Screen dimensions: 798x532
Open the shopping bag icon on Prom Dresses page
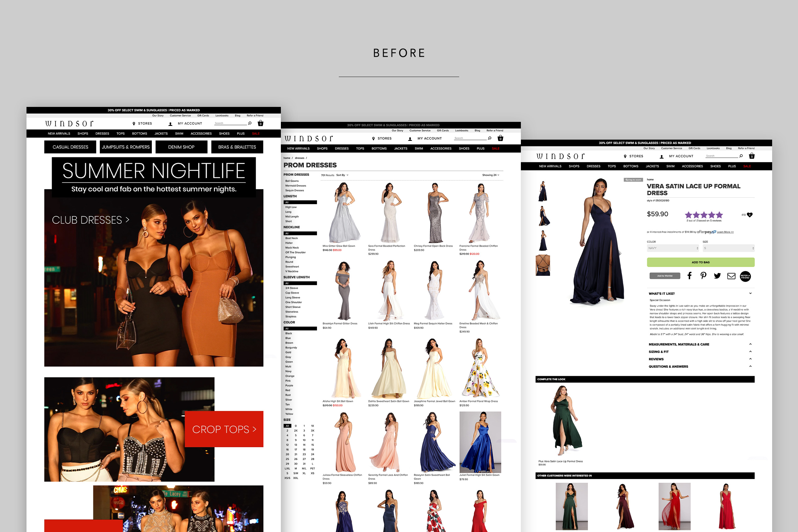pos(500,138)
